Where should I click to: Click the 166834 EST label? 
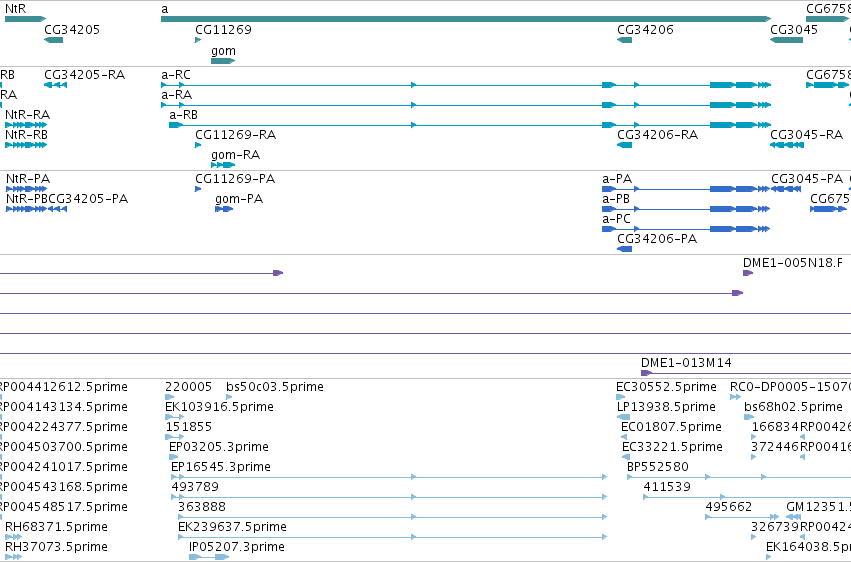coord(775,426)
